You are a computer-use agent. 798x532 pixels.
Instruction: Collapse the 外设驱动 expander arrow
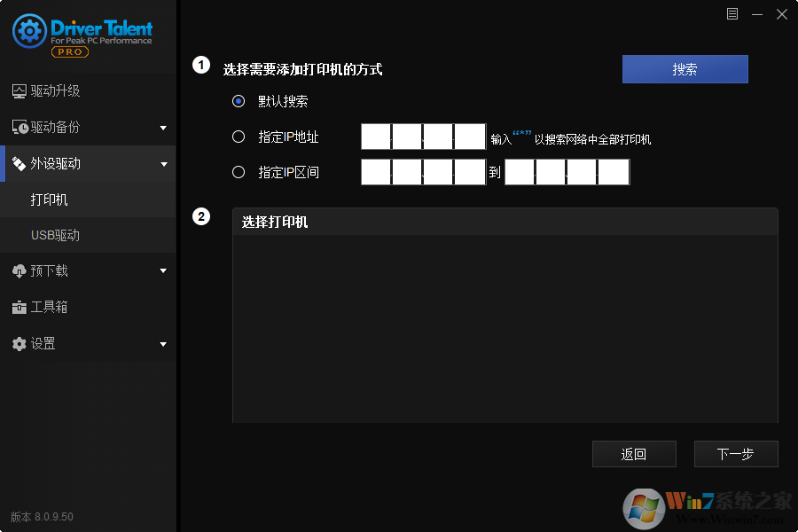click(163, 163)
